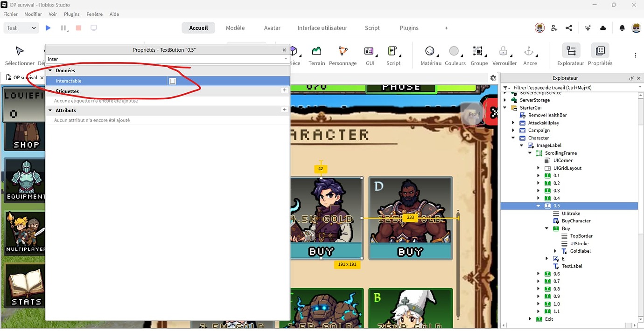Screen dimensions: 644x331
Task: Open the properties filter dropdown arrow
Action: pyautogui.click(x=286, y=59)
